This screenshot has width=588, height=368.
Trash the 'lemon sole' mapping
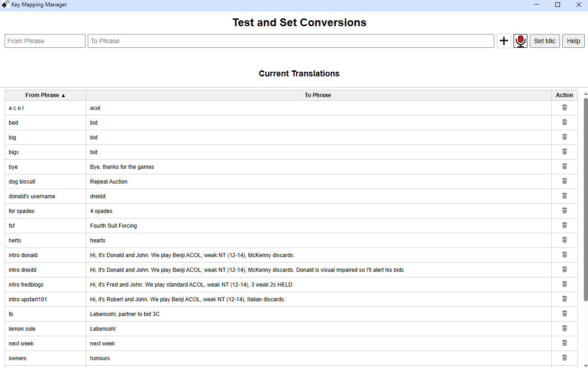[565, 328]
